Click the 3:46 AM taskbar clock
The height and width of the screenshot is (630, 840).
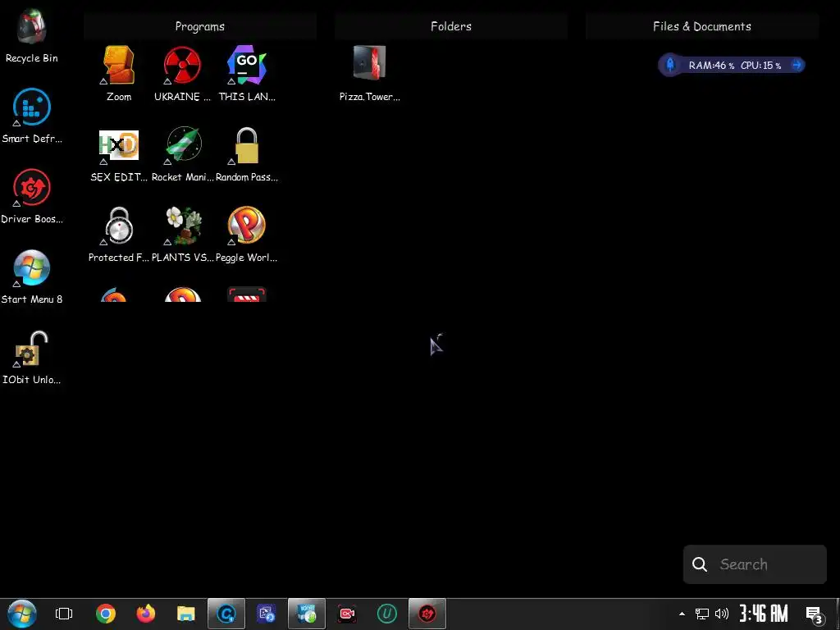[764, 614]
